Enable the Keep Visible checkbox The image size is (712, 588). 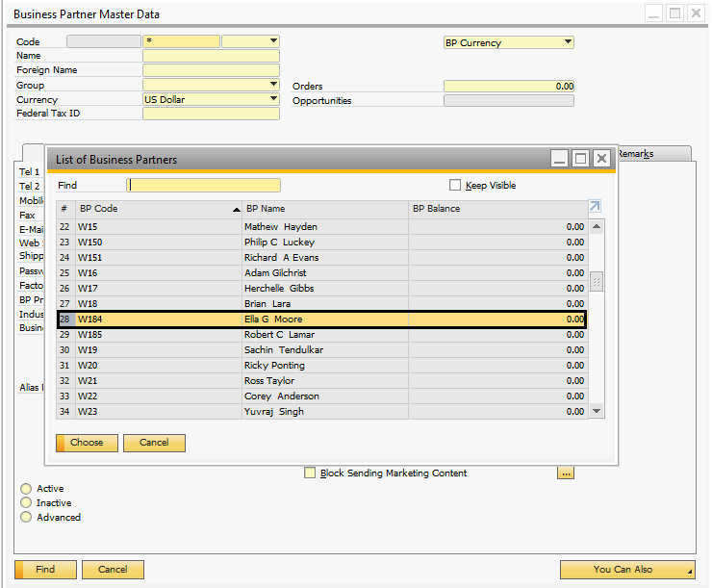456,186
